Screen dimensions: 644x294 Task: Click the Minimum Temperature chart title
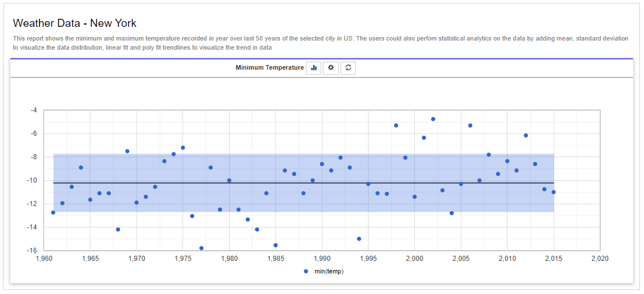pyautogui.click(x=270, y=68)
